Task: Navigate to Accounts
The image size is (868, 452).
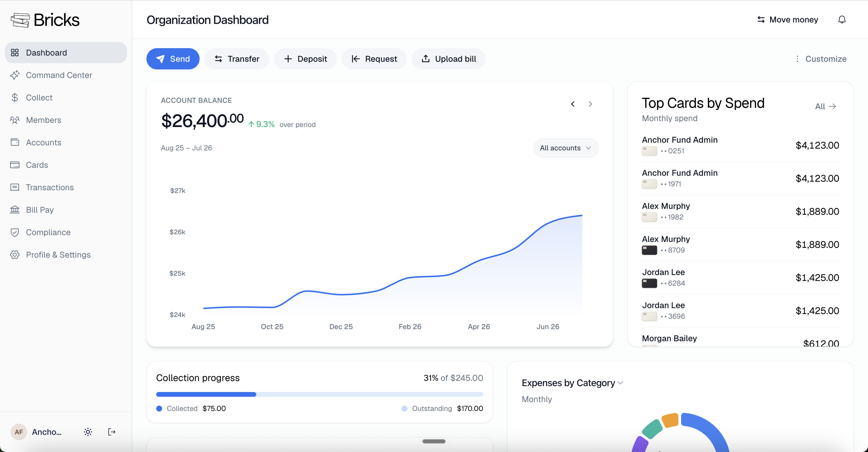Action: click(x=66, y=142)
